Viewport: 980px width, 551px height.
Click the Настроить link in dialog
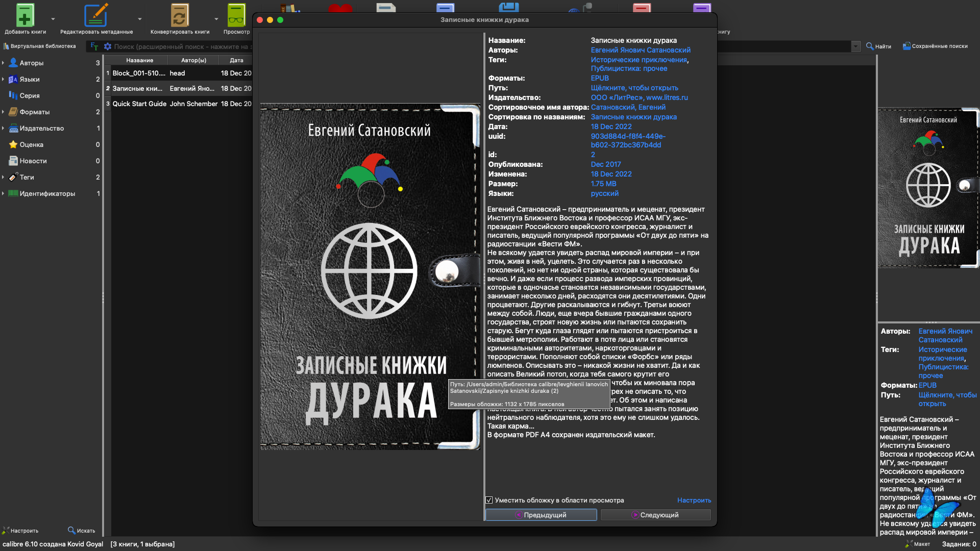[x=694, y=500]
